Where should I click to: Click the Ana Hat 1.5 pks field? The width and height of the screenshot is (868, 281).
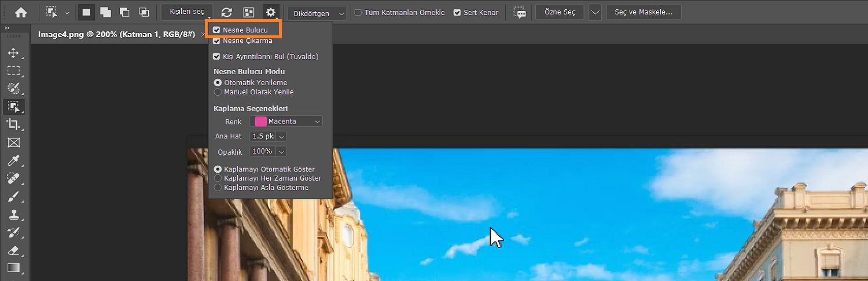[263, 137]
